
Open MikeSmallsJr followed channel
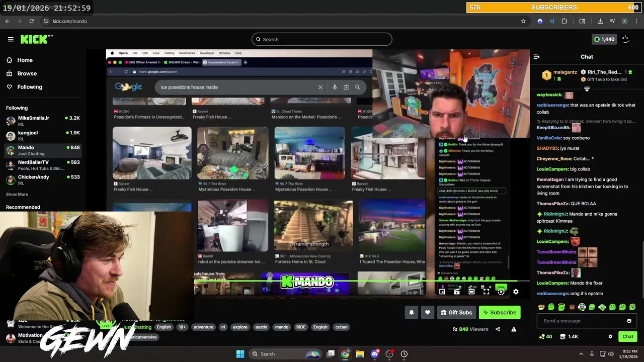pos(43,121)
